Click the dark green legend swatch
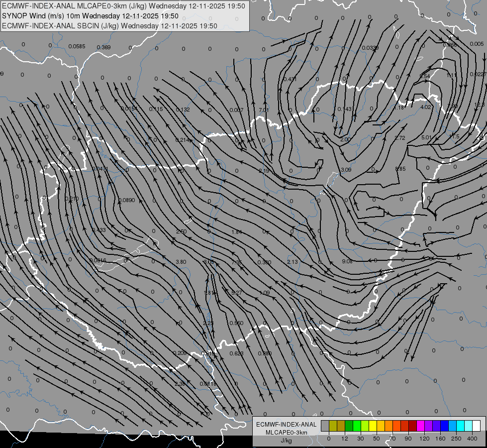This screenshot has width=487, height=448. click(349, 426)
